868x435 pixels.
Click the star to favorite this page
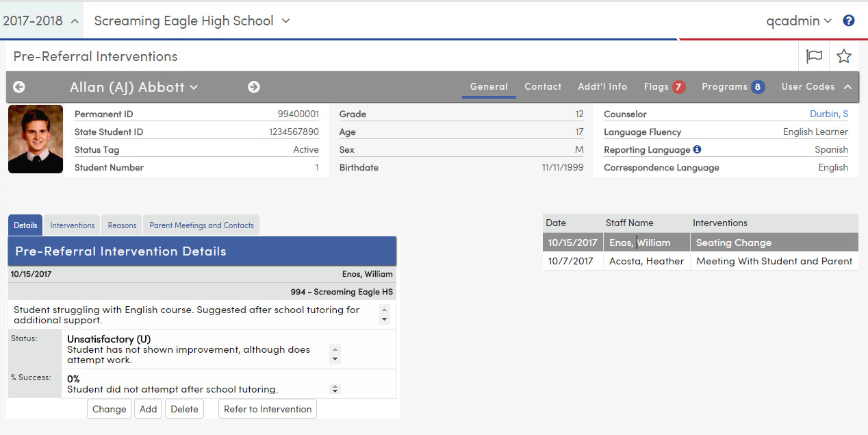tap(844, 55)
